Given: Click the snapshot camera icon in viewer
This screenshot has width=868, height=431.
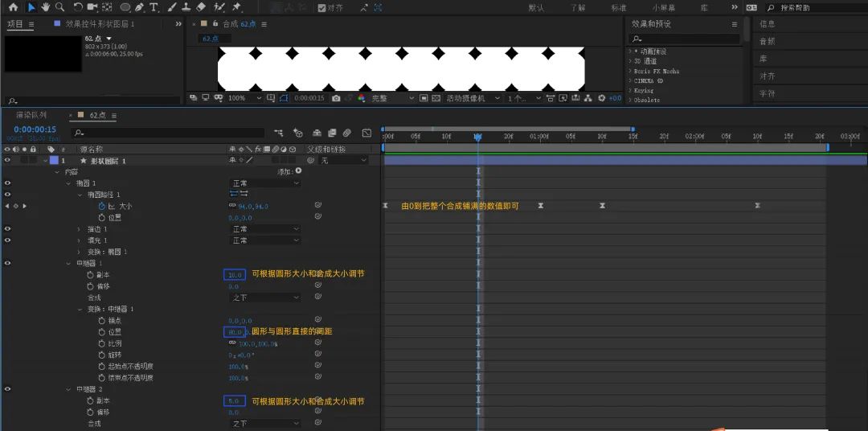Looking at the screenshot, I should click(336, 98).
